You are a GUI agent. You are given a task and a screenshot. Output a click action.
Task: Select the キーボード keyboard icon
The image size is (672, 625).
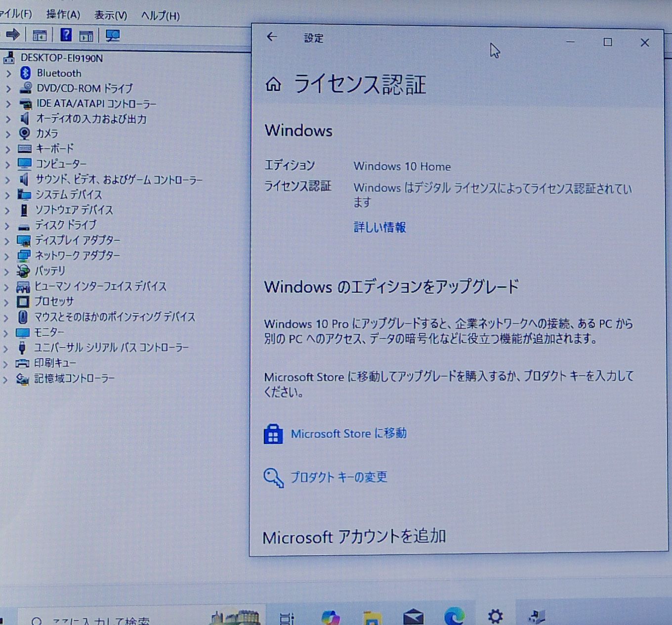coord(24,148)
